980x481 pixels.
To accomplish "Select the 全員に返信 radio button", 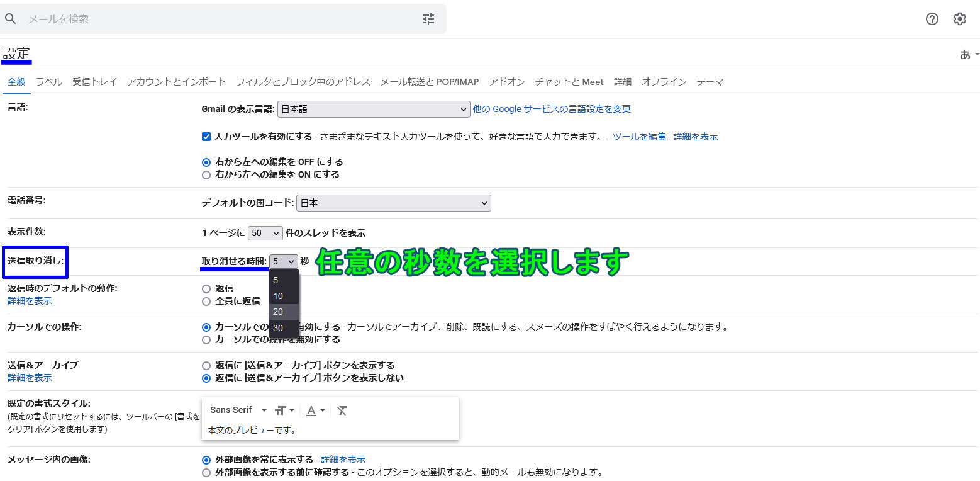I will point(206,301).
